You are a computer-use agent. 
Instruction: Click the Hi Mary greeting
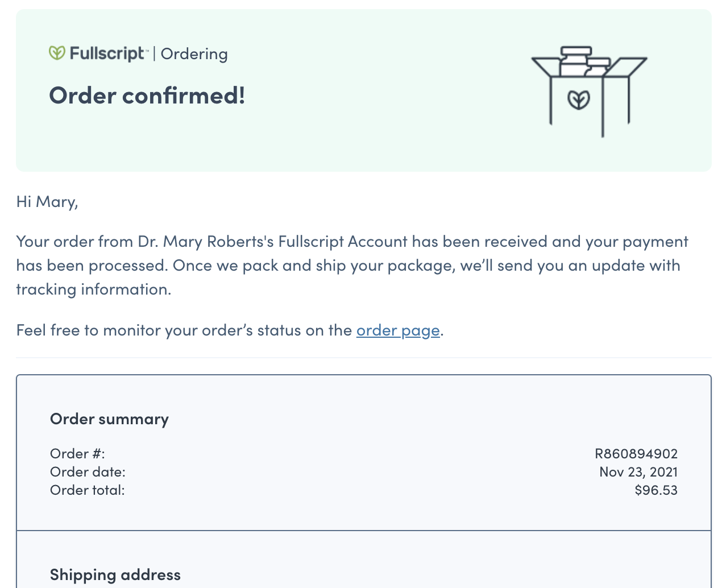pos(47,202)
